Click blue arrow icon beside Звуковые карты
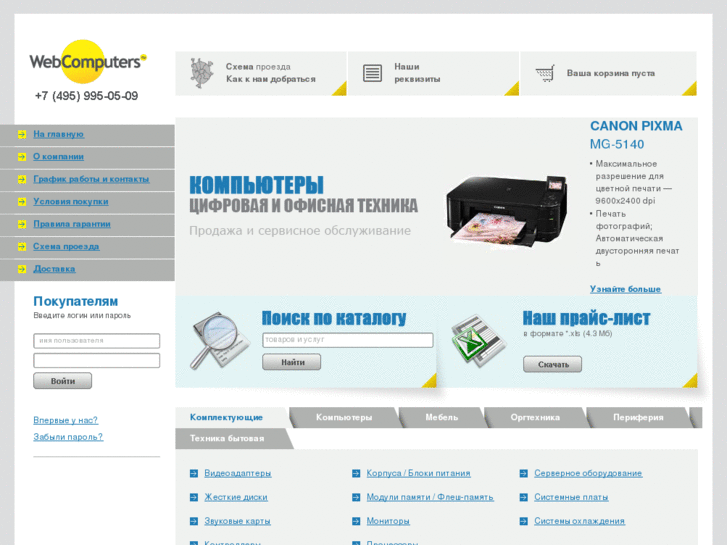Viewport: 727px width, 545px height. pos(194,521)
